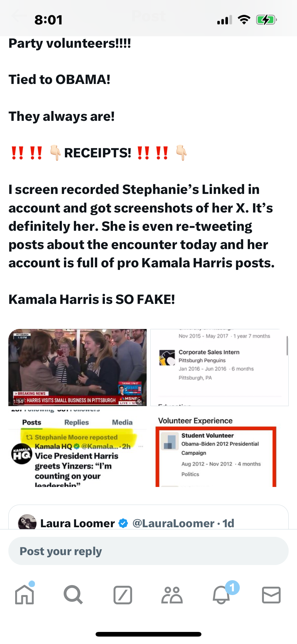Tap the back arrow at the top
297x644 pixels.
pos(19,16)
